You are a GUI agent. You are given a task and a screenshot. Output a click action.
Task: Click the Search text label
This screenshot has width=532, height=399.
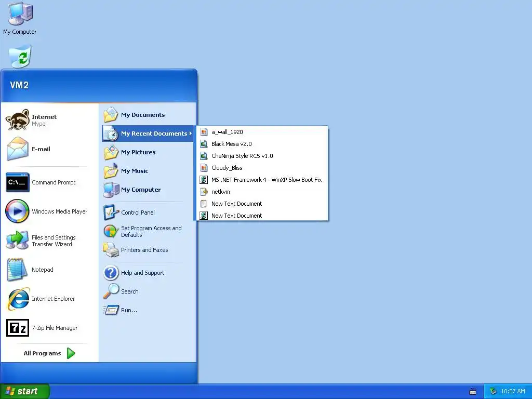[x=129, y=291]
